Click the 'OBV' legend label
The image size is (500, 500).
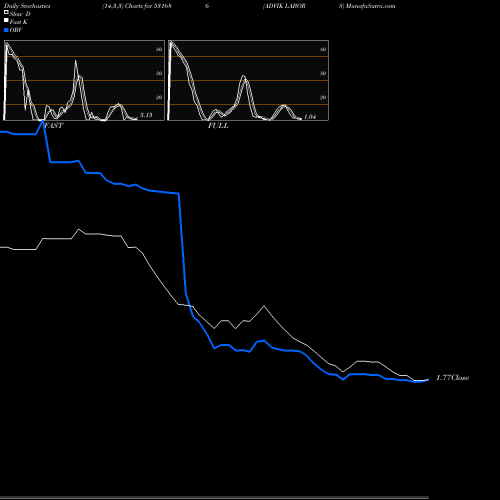(x=16, y=30)
